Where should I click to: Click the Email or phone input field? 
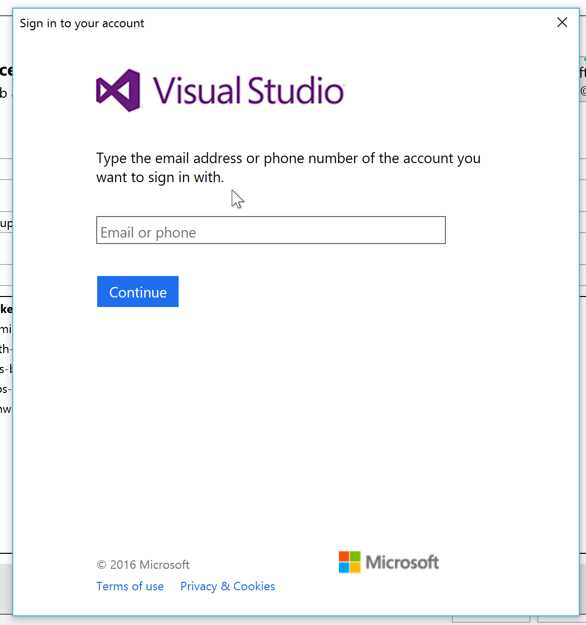(271, 230)
